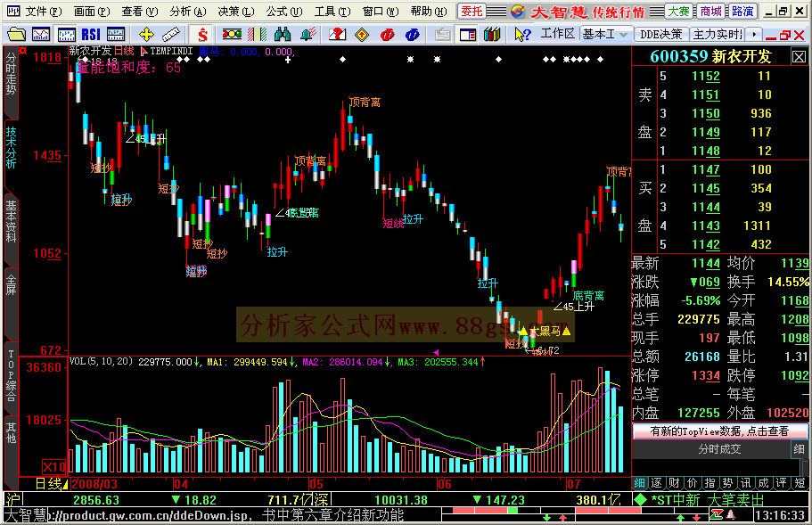Expand more workspace tabs arrow
812x525 pixels.
(754, 35)
